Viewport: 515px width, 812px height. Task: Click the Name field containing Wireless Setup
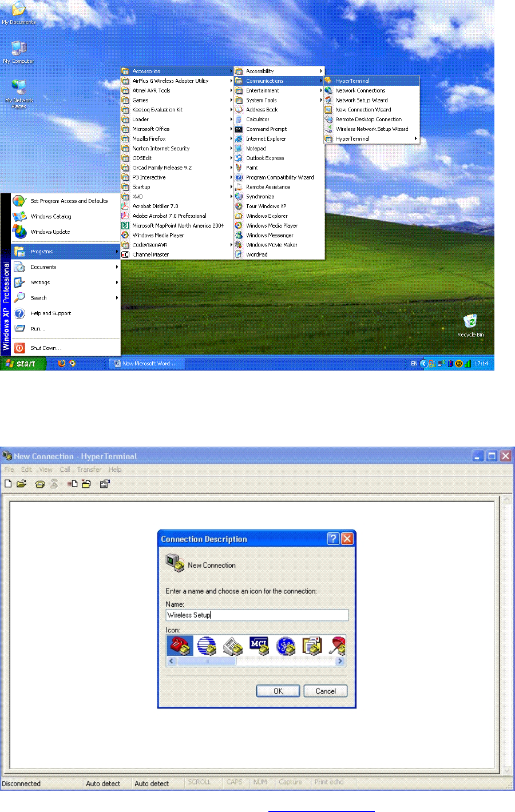pos(257,615)
